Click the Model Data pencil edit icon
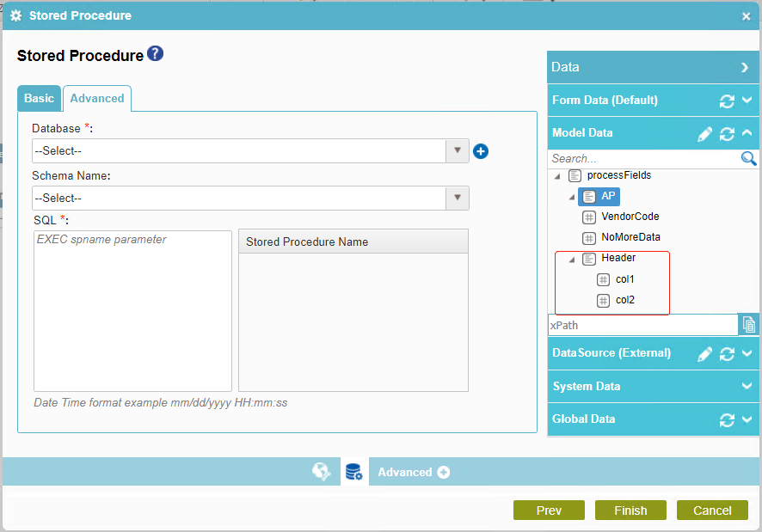The image size is (762, 532). coord(704,134)
